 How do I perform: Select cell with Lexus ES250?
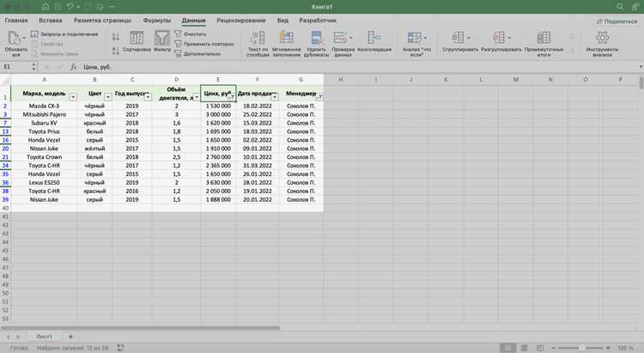point(45,182)
